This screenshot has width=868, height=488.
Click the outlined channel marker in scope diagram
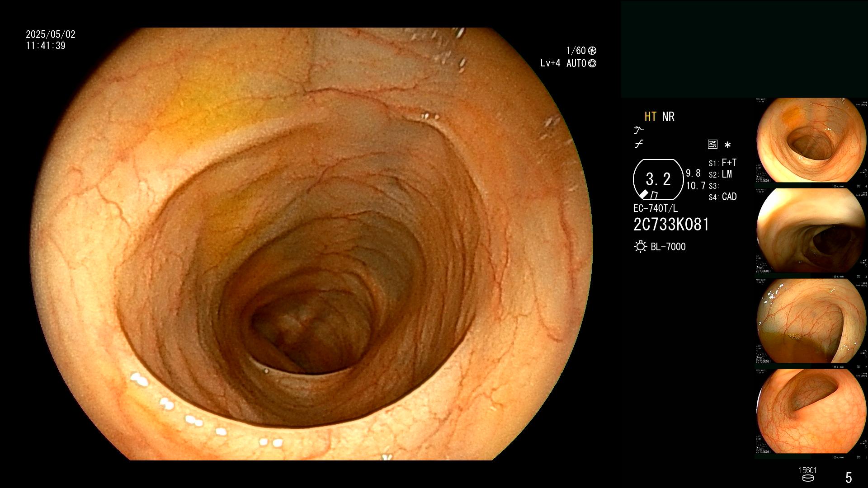(654, 195)
